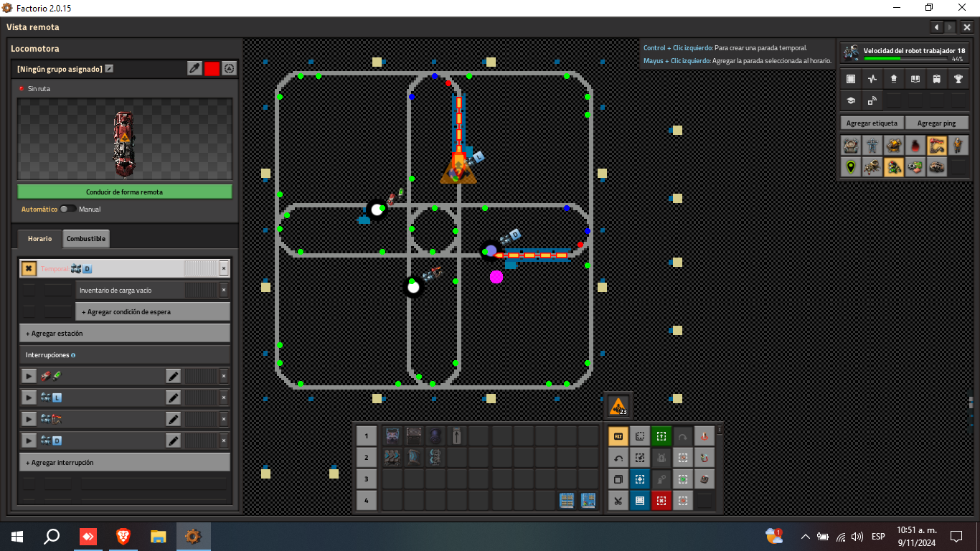Open the trains overview icon
The height and width of the screenshot is (551, 980).
point(937,79)
